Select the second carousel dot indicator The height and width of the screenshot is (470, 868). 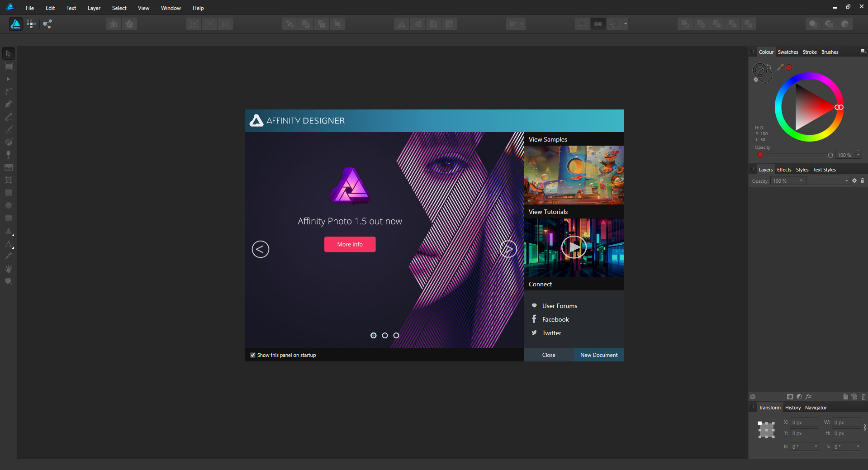click(x=385, y=335)
